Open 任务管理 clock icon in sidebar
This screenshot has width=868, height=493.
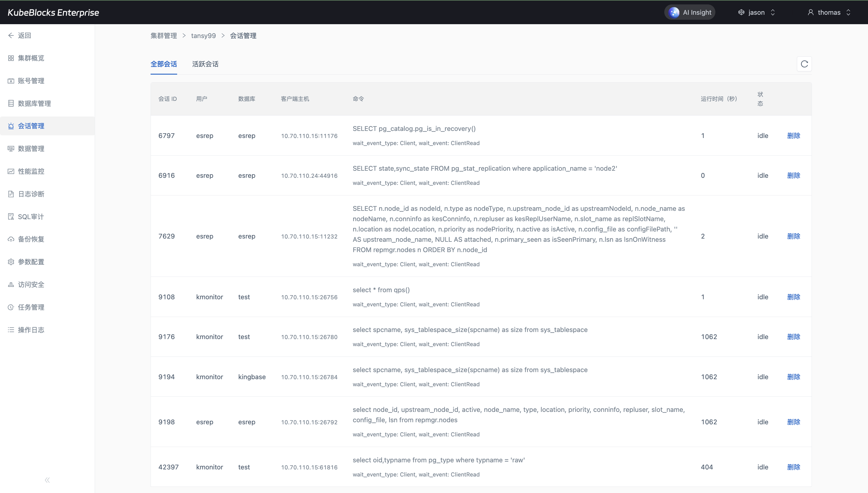click(11, 308)
